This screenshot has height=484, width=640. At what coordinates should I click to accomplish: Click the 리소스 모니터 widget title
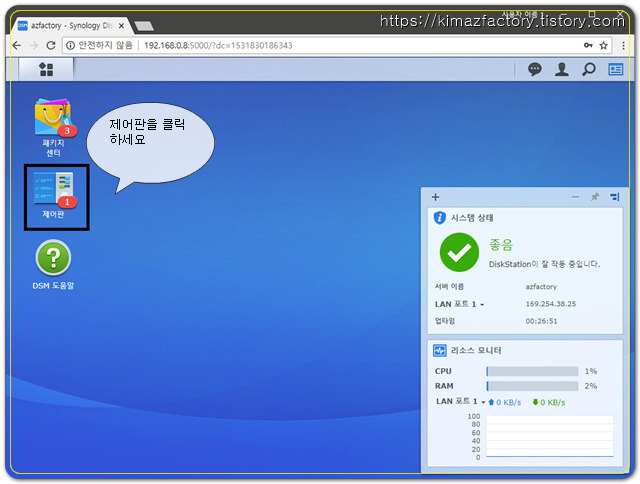476,350
